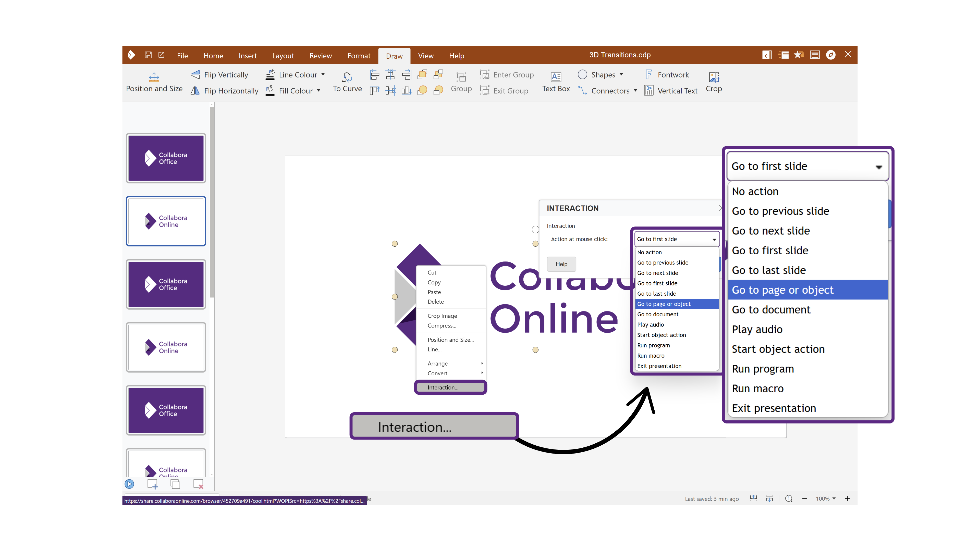980x551 pixels.
Task: Click the slide panel vertical scrollbar
Action: (x=212, y=202)
